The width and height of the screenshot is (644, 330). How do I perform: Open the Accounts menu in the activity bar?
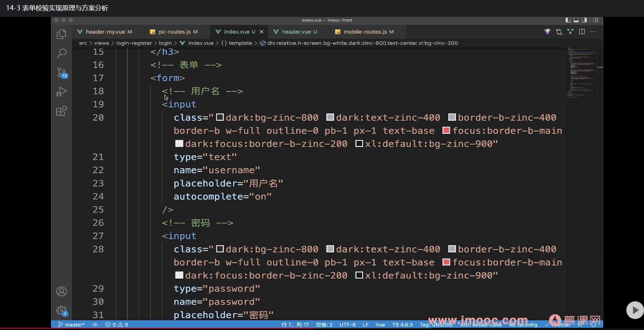click(61, 291)
